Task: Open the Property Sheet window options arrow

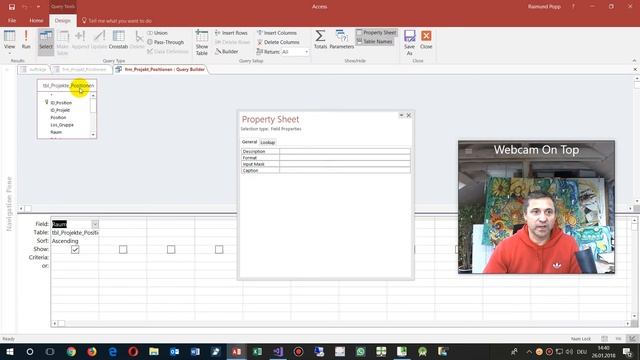Action: click(401, 116)
